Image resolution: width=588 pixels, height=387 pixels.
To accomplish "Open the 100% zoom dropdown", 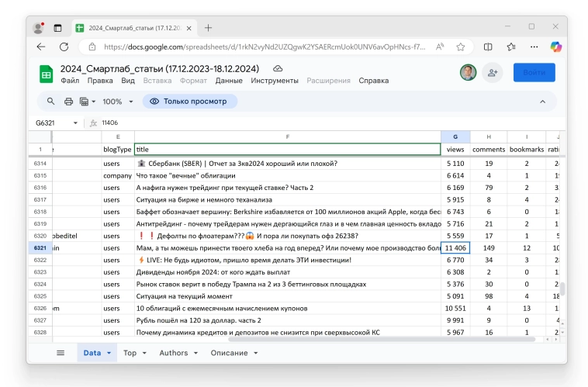I will tap(118, 102).
